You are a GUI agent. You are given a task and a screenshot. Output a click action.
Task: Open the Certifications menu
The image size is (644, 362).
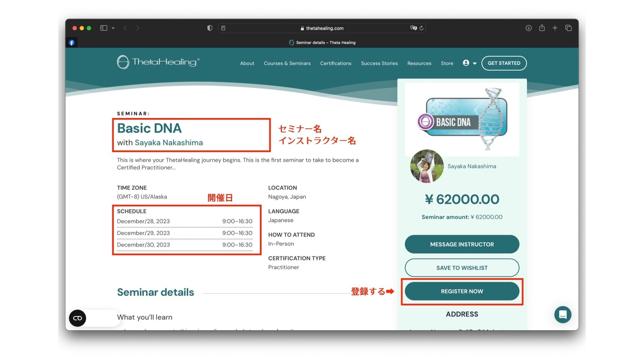[336, 63]
